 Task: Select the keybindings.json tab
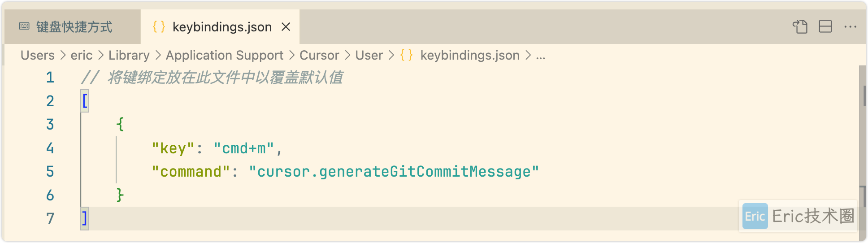coord(222,27)
